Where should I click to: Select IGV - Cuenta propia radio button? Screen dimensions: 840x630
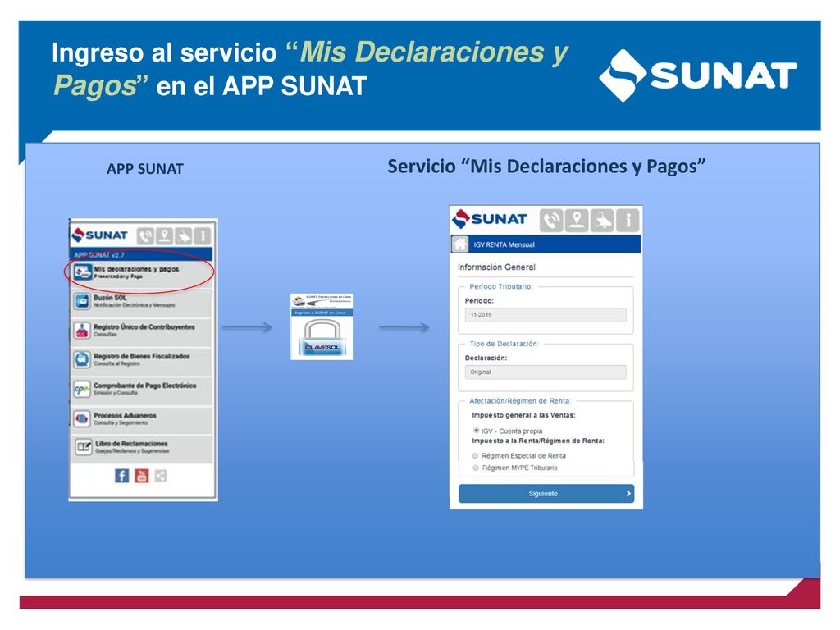(476, 431)
